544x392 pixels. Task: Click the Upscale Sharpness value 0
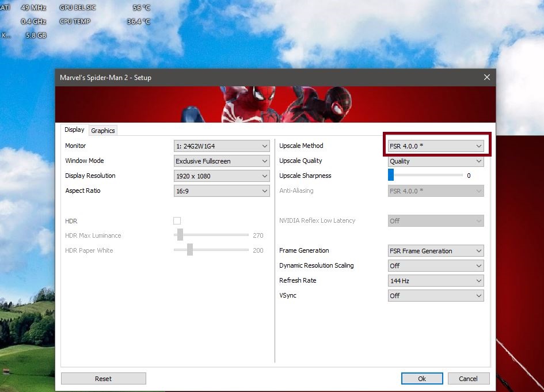pyautogui.click(x=469, y=176)
